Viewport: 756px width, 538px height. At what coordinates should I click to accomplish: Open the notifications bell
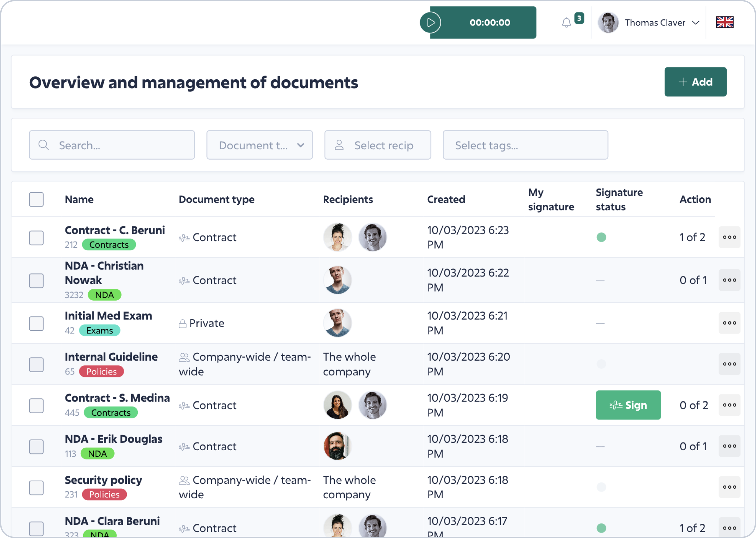click(x=566, y=23)
